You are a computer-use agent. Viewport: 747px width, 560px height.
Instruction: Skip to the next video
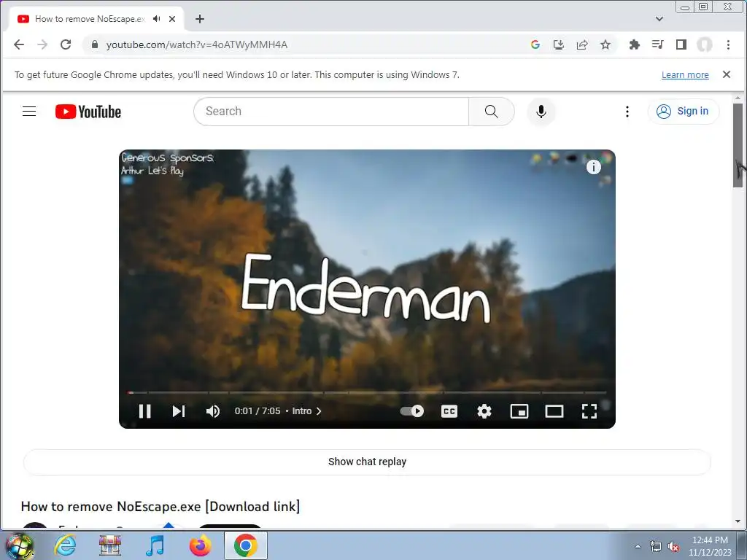coord(179,411)
